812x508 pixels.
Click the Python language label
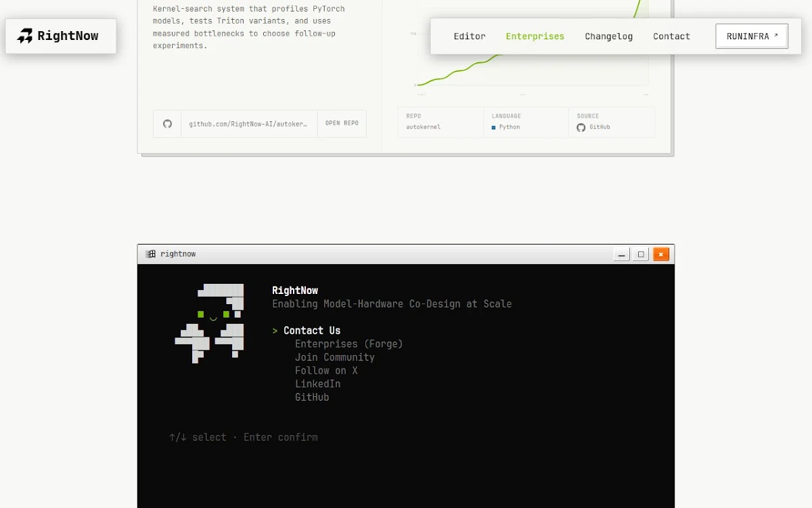510,127
